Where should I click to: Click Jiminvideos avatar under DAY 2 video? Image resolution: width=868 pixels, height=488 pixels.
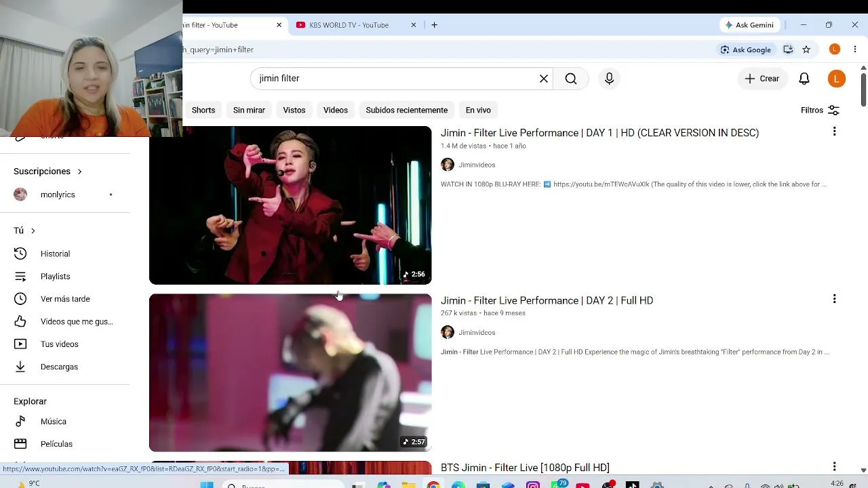[x=448, y=332]
